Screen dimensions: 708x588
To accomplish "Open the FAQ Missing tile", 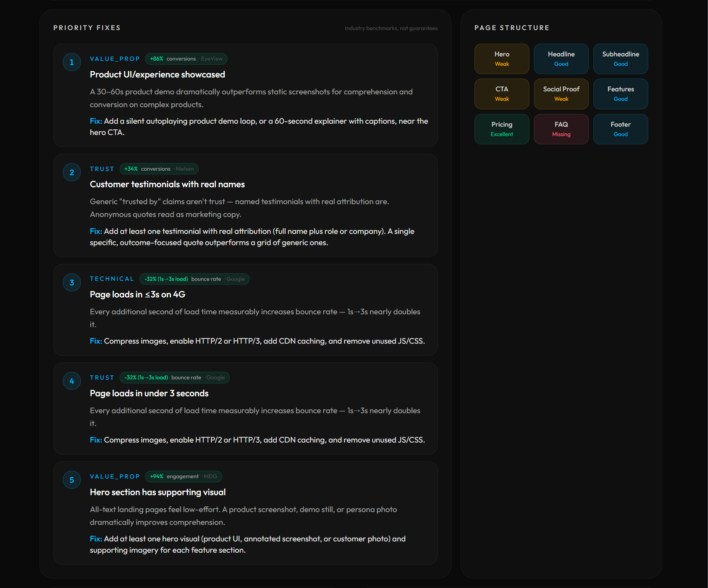I will tap(561, 129).
